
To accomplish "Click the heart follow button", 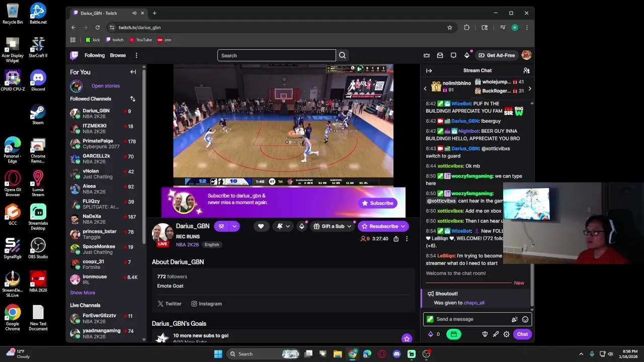I will pyautogui.click(x=261, y=226).
